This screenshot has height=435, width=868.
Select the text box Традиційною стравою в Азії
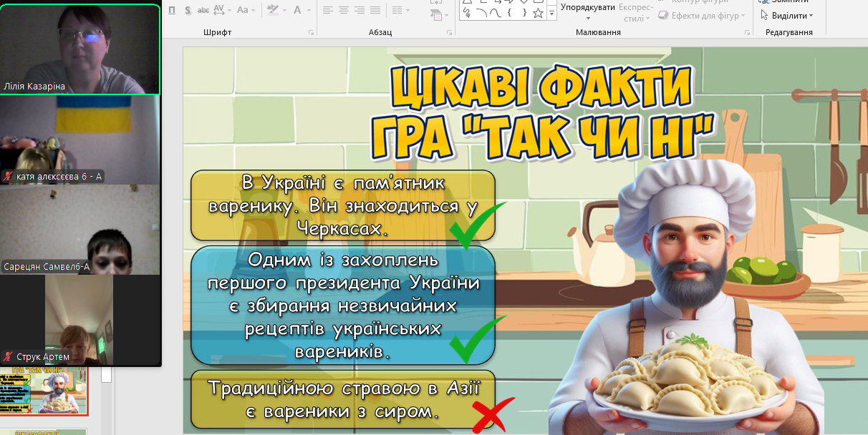tap(343, 400)
